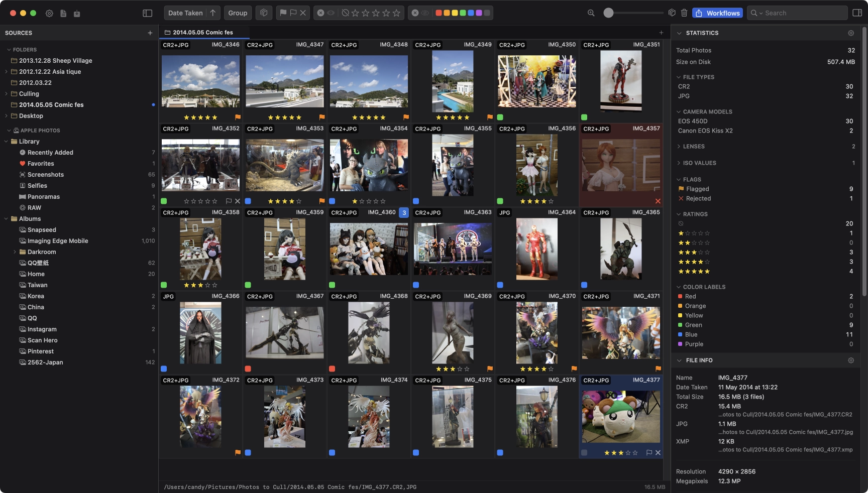This screenshot has width=868, height=493.
Task: Select the IMG_4364 Iron Man thumbnail
Action: pyautogui.click(x=536, y=249)
